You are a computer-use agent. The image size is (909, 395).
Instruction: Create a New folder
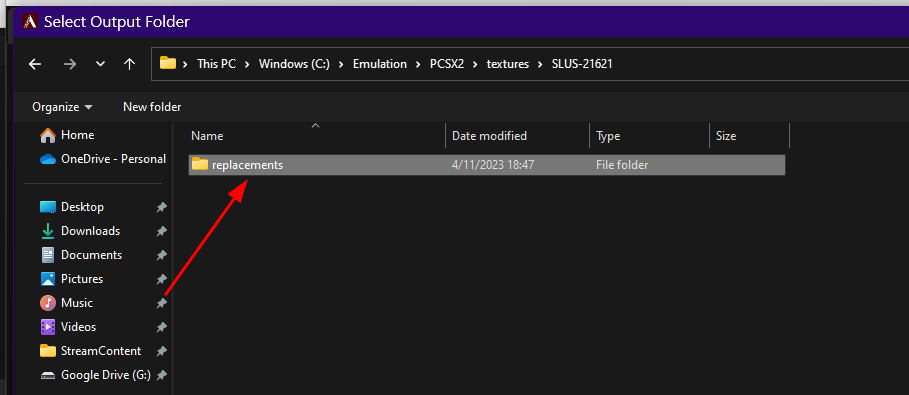click(x=152, y=107)
